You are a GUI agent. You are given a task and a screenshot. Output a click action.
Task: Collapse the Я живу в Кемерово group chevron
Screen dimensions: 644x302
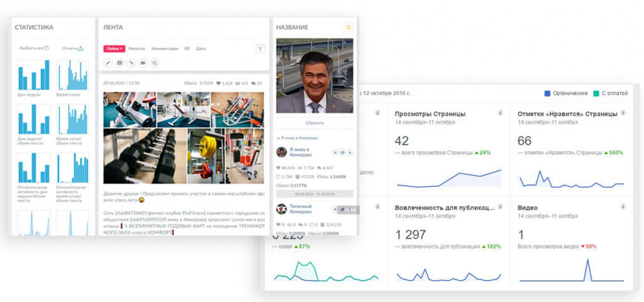tap(278, 138)
